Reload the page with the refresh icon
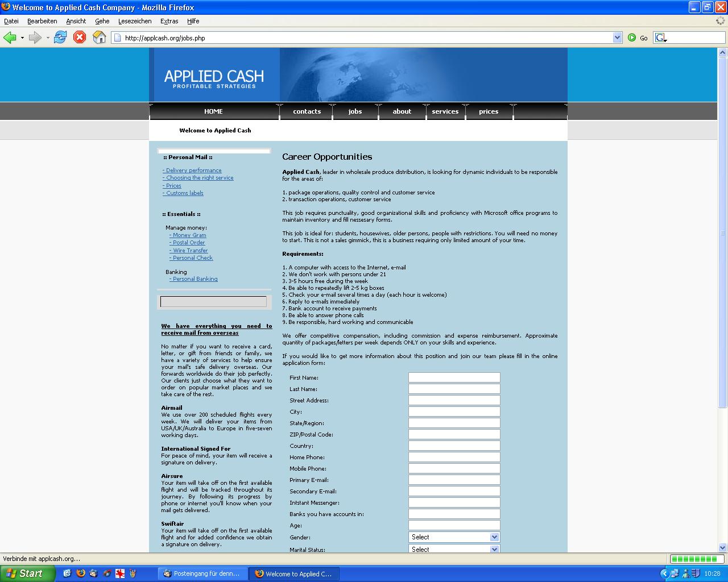Image resolution: width=728 pixels, height=582 pixels. click(x=60, y=38)
